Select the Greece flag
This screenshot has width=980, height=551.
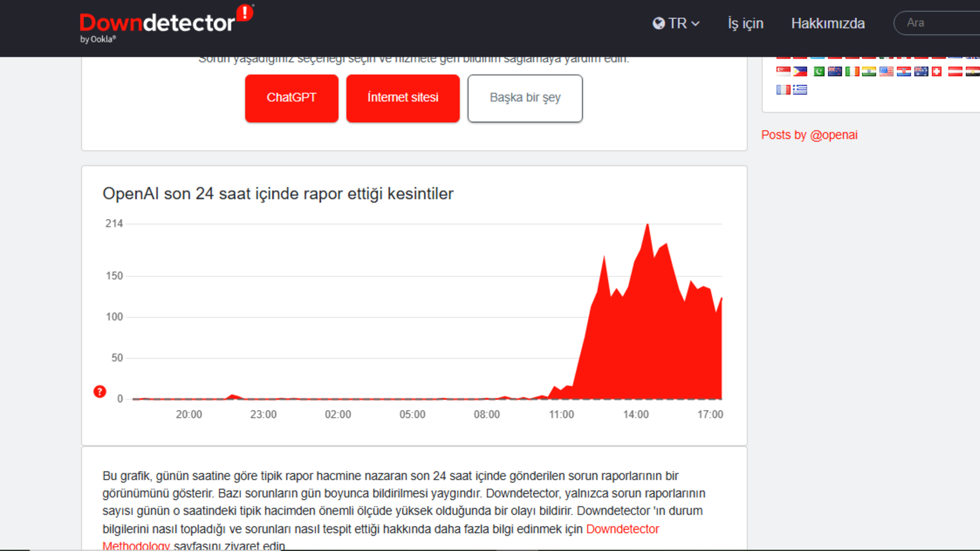pyautogui.click(x=800, y=90)
